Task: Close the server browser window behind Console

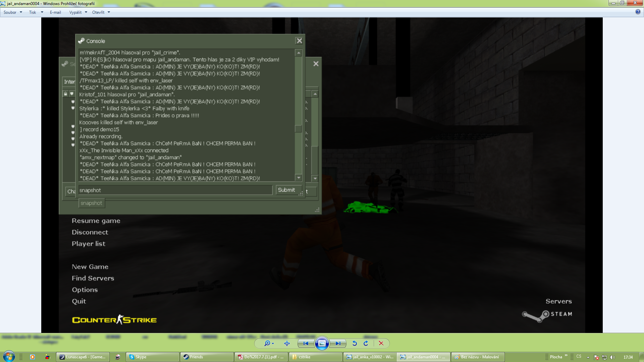Action: [316, 64]
